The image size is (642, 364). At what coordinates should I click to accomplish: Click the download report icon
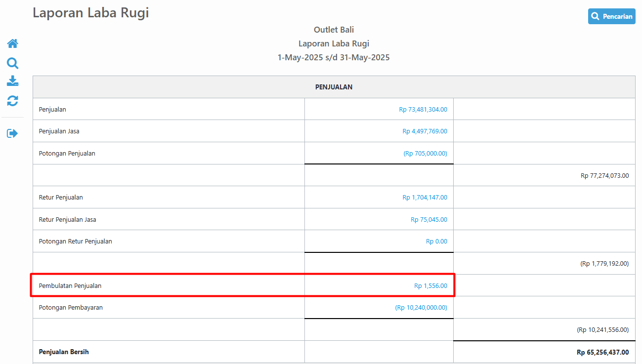point(12,81)
